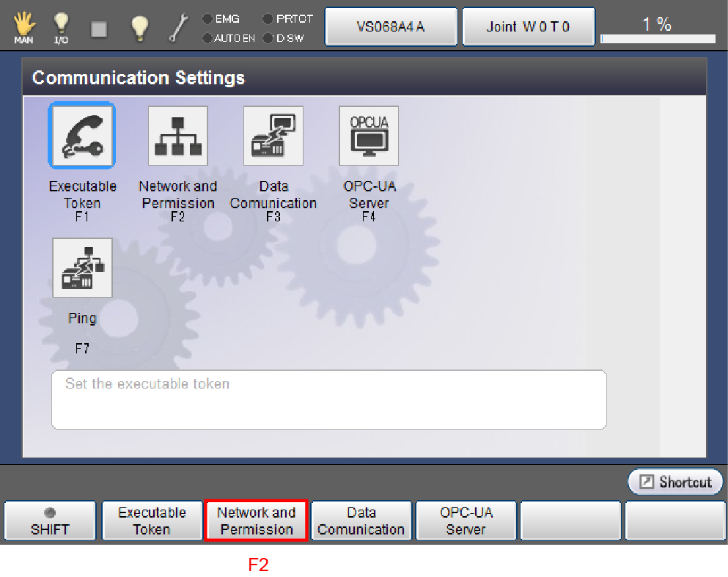The width and height of the screenshot is (728, 577).
Task: Open Network and Permission tree icon
Action: (x=177, y=136)
